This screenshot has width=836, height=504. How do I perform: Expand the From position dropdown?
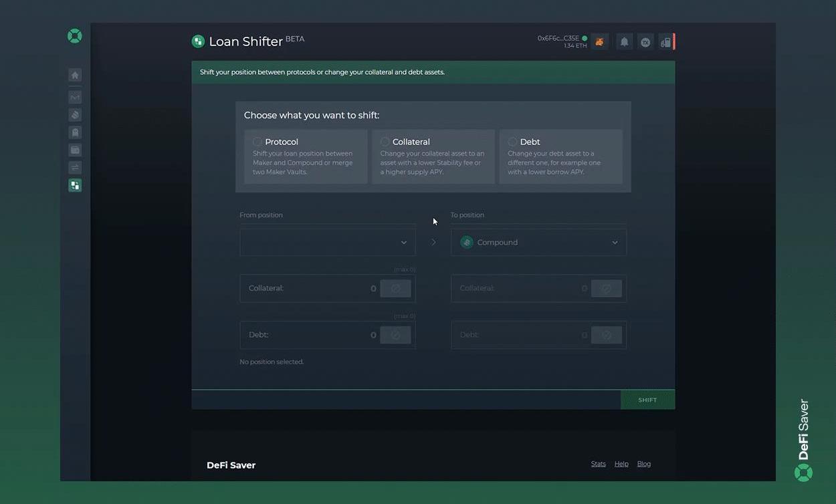(327, 243)
